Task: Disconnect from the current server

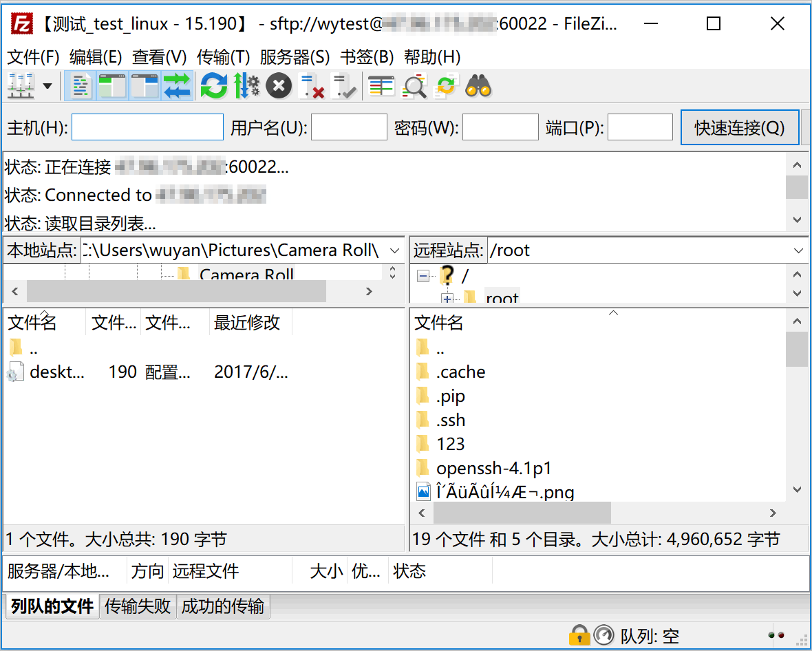Action: (312, 86)
